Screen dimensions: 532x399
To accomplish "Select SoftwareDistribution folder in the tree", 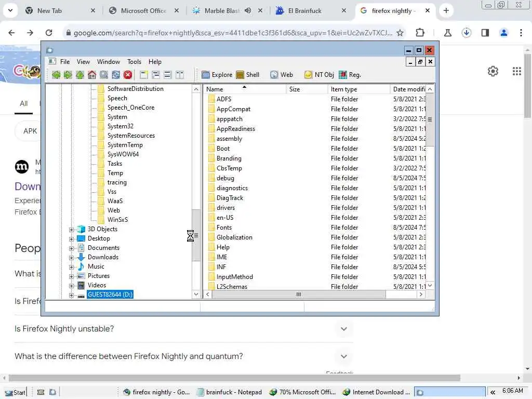I will pos(136,89).
